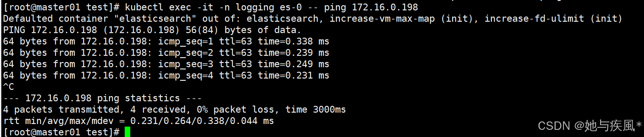The height and width of the screenshot is (137, 644).
Task: Click the ^C interrupt line
Action: [9, 87]
